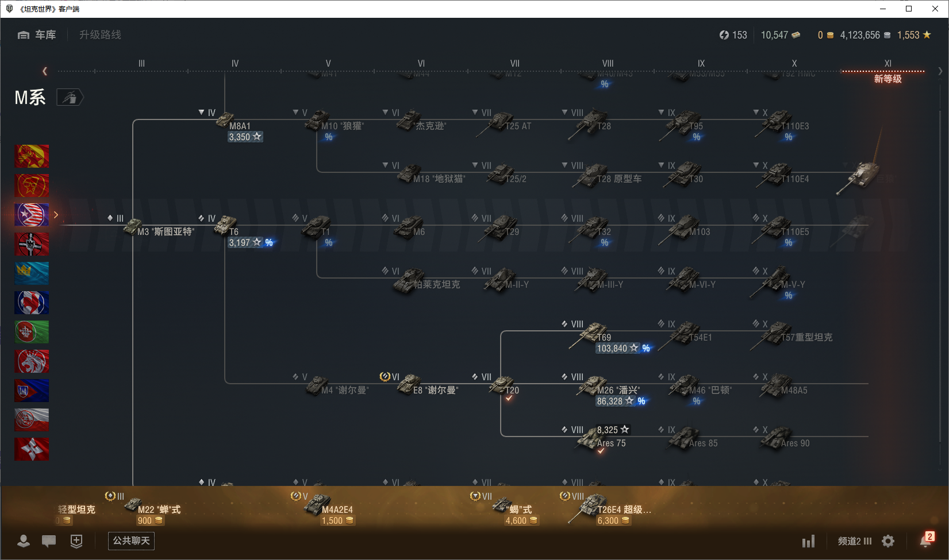Select the Japan nation flag

32,449
